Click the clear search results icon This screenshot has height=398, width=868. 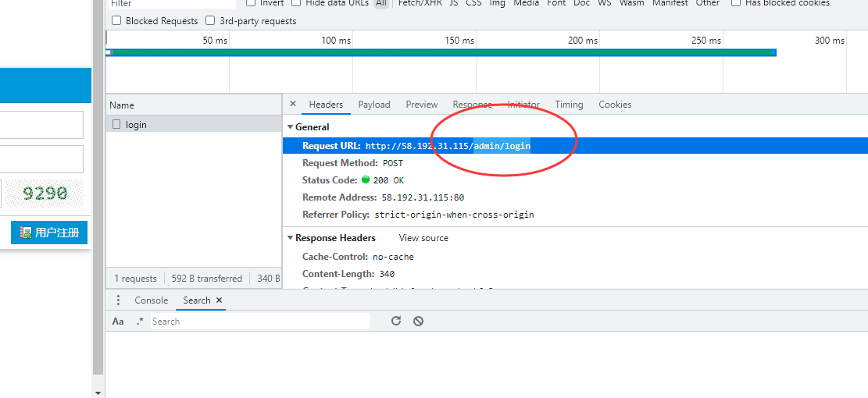point(418,321)
